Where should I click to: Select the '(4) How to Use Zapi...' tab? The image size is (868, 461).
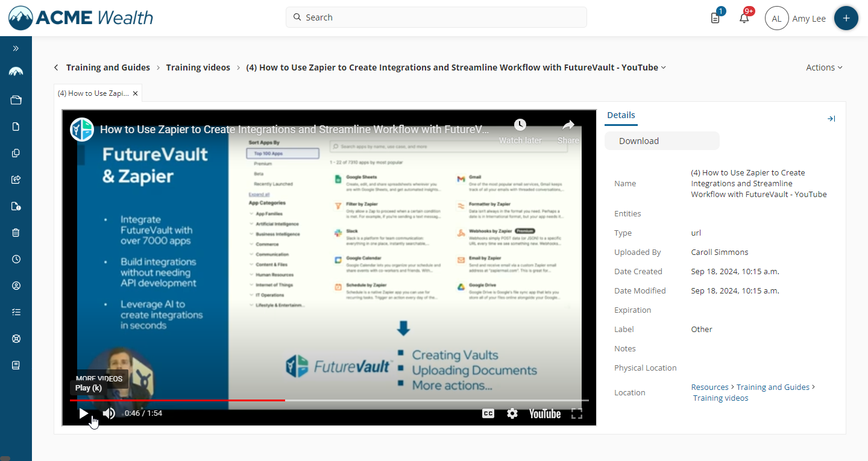[93, 93]
